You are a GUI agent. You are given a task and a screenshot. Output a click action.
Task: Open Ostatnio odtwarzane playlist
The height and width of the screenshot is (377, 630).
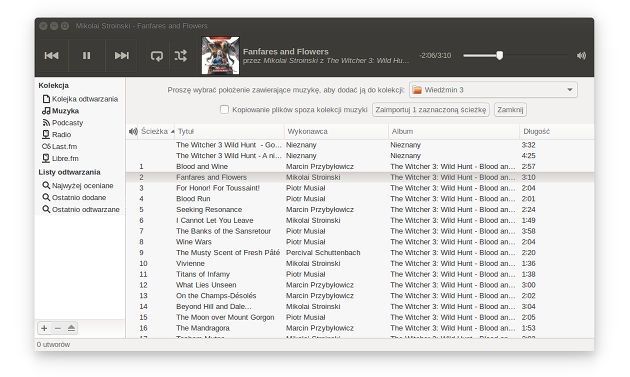pos(81,209)
